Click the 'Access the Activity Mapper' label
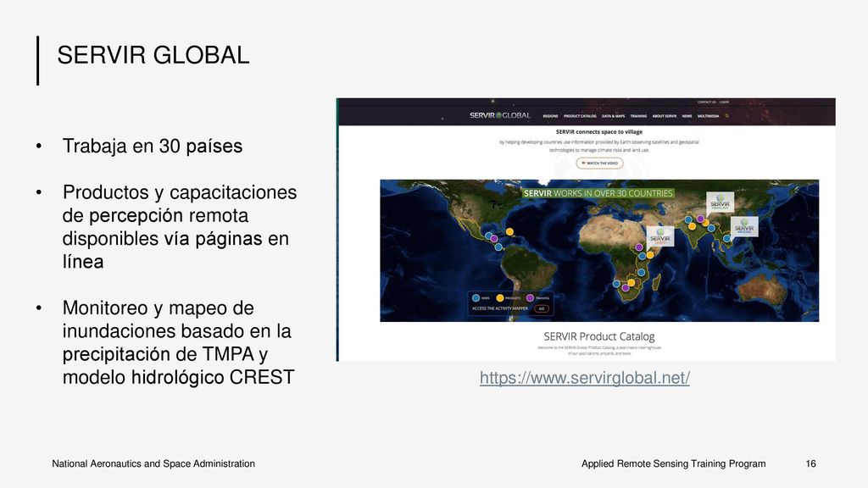The height and width of the screenshot is (488, 868). pyautogui.click(x=500, y=308)
